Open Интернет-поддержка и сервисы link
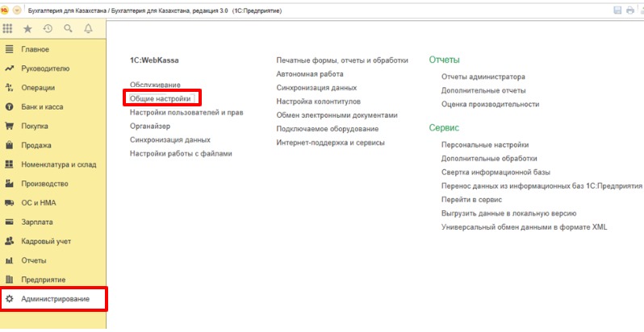644x332 pixels. coord(331,143)
